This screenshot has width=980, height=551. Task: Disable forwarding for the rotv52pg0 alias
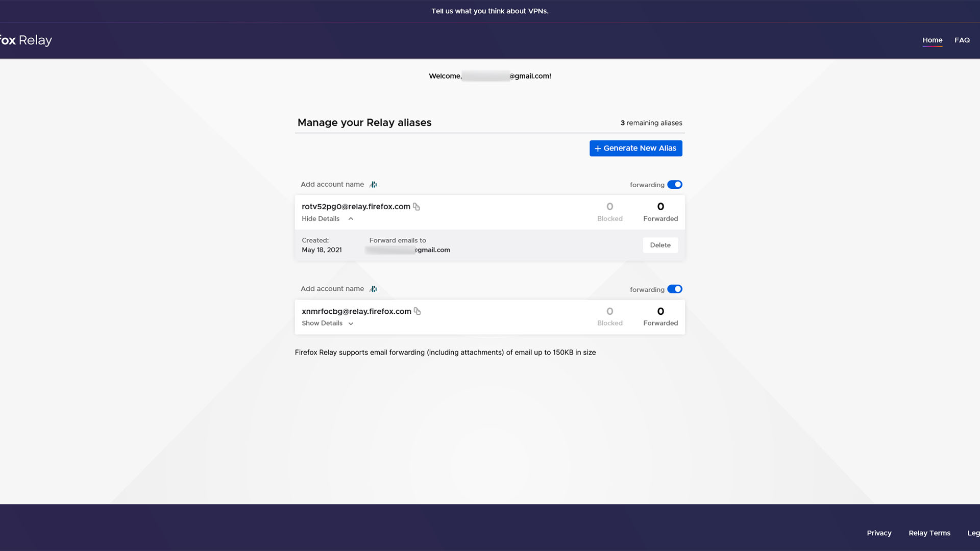tap(674, 185)
